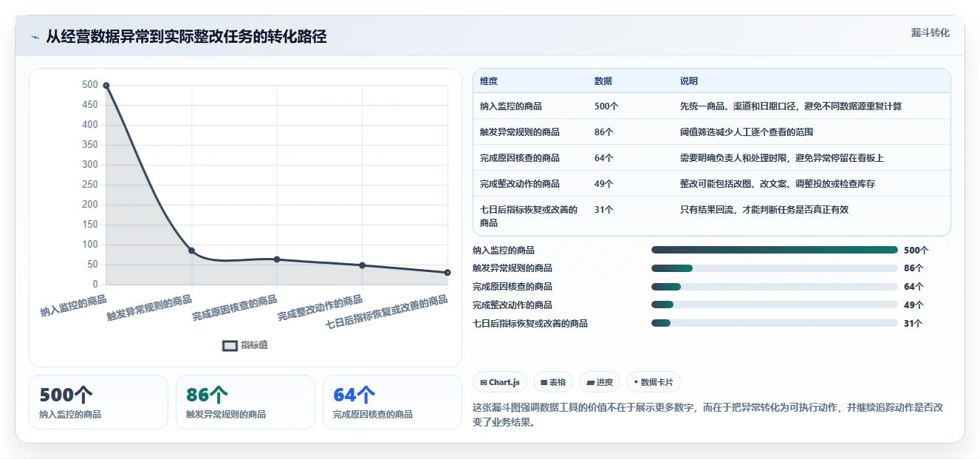
Task: Click the 数据 column header
Action: (x=603, y=81)
